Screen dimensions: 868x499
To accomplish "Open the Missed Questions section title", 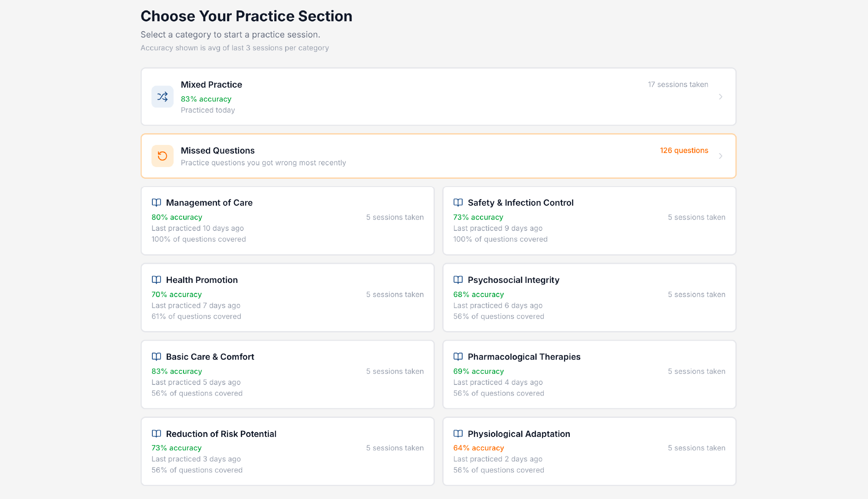I will tap(217, 151).
